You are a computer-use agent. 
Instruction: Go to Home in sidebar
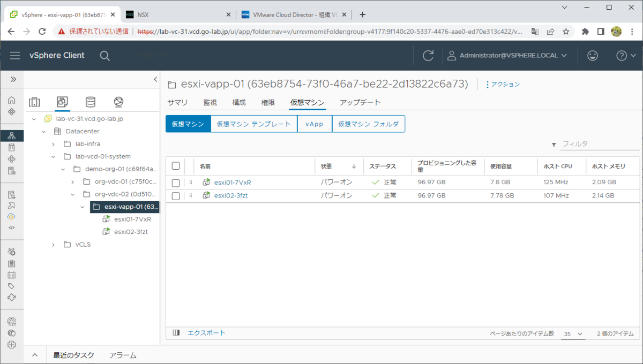click(12, 101)
